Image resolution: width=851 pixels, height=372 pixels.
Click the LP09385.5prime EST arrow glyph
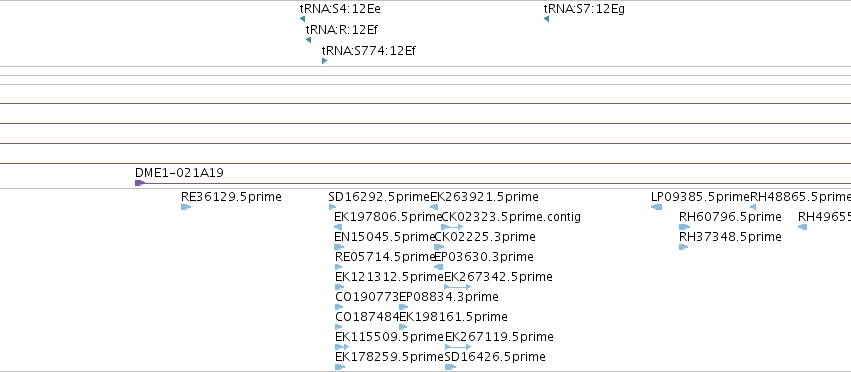(x=656, y=207)
